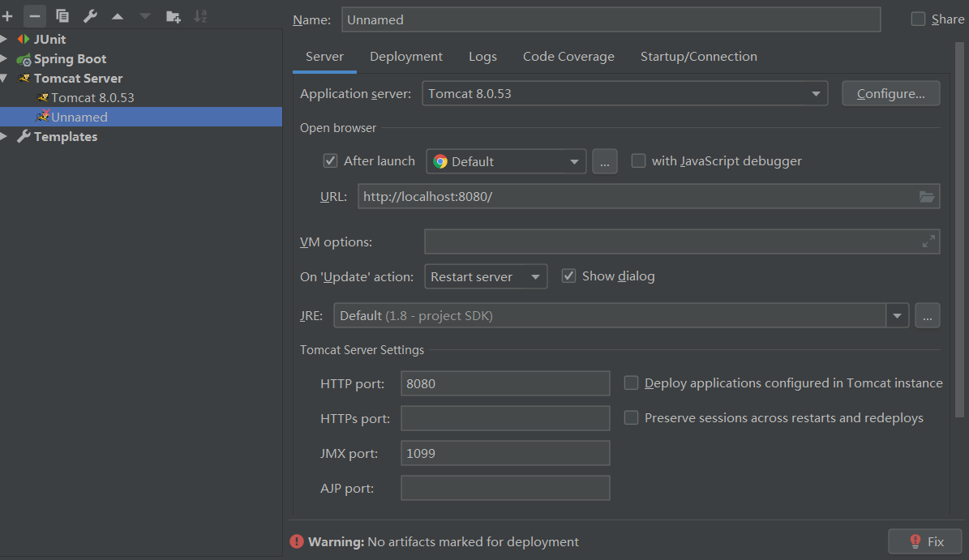Select the Tomcat 8.0.53 tree item
Screen dimensions: 969x560
point(92,97)
